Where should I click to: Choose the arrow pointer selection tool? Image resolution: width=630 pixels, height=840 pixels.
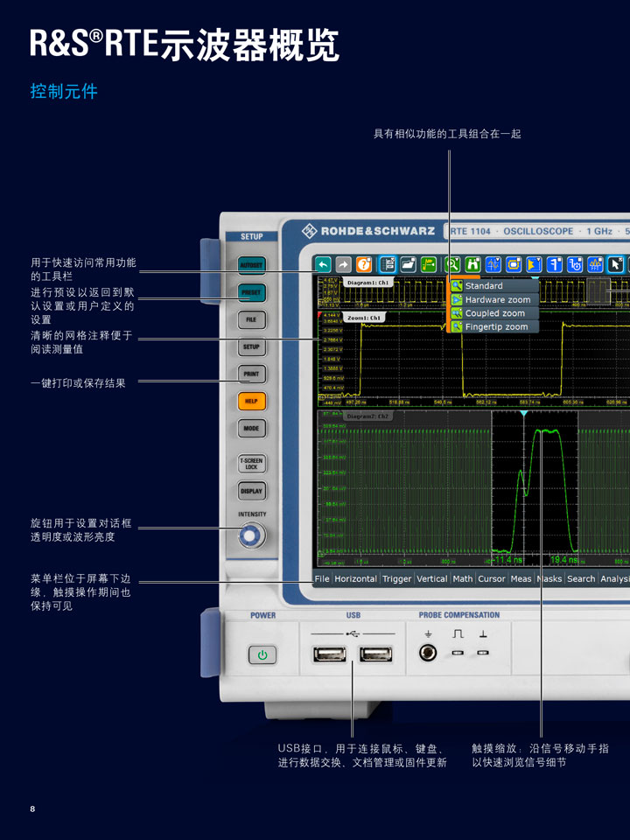616,264
